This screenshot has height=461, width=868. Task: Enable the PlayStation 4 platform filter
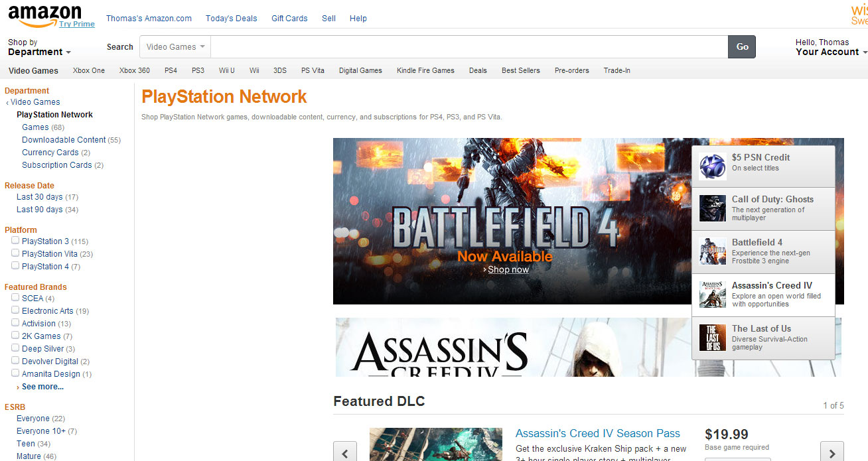15,265
